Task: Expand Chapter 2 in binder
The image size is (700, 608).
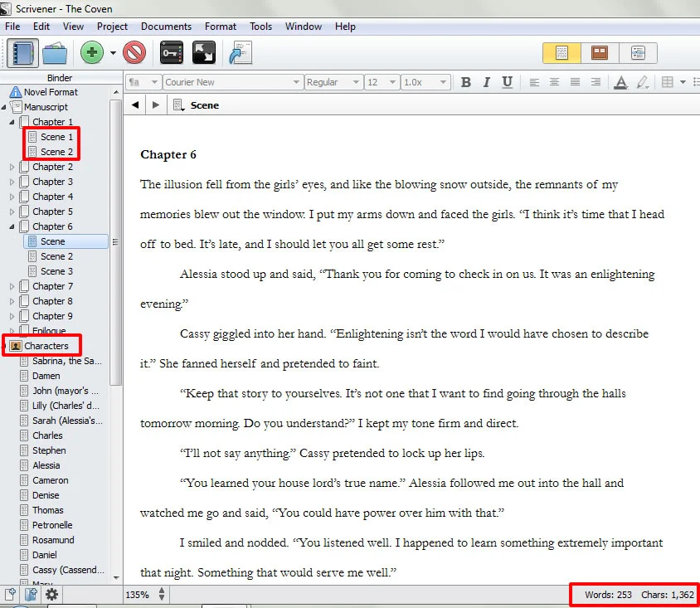Action: pyautogui.click(x=12, y=167)
